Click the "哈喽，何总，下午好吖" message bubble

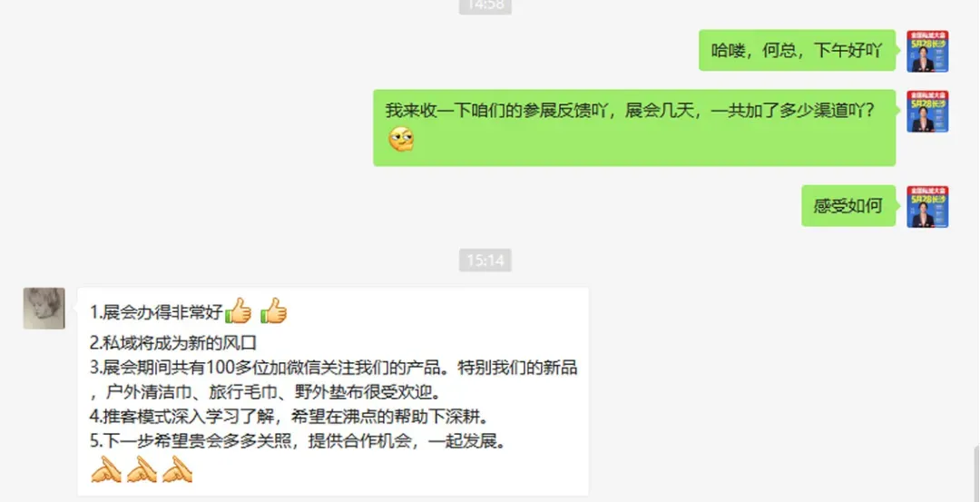798,51
